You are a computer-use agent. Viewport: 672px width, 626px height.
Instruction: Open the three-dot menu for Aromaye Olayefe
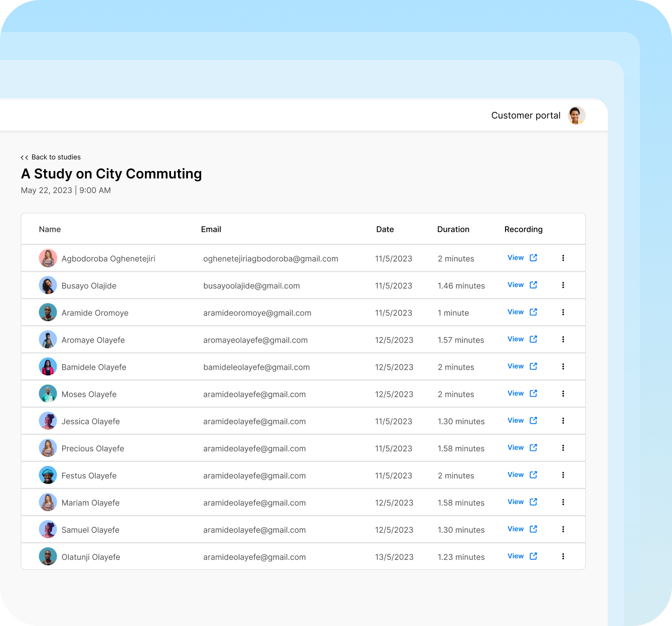[563, 339]
